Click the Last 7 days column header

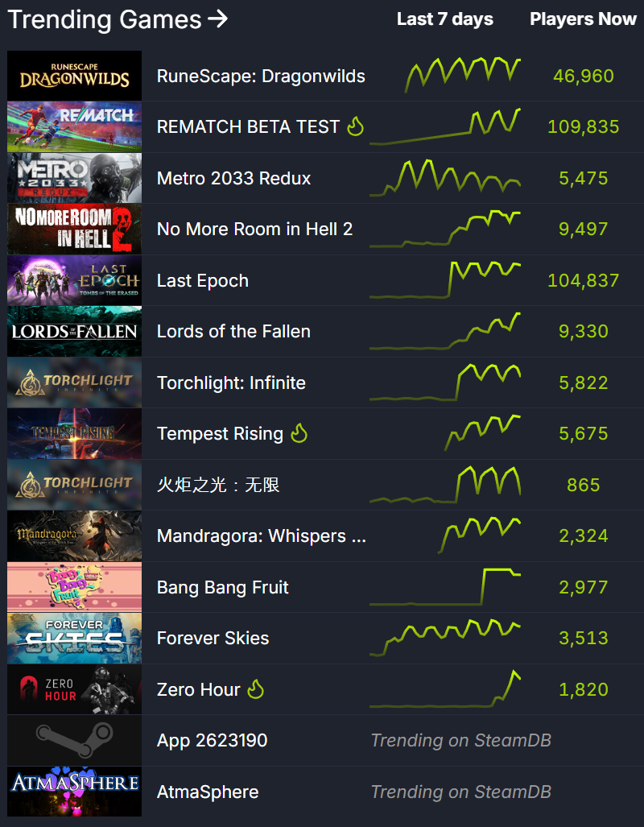pyautogui.click(x=444, y=19)
